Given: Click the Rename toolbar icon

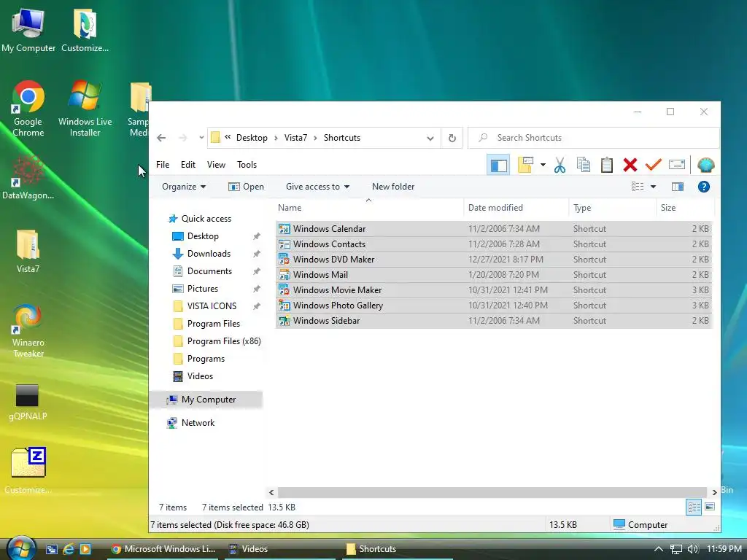Looking at the screenshot, I should [676, 165].
